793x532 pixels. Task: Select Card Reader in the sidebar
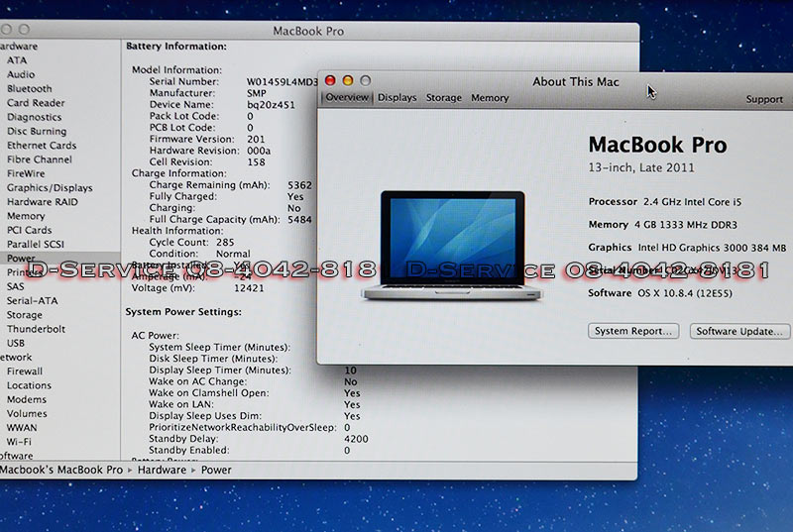click(36, 103)
